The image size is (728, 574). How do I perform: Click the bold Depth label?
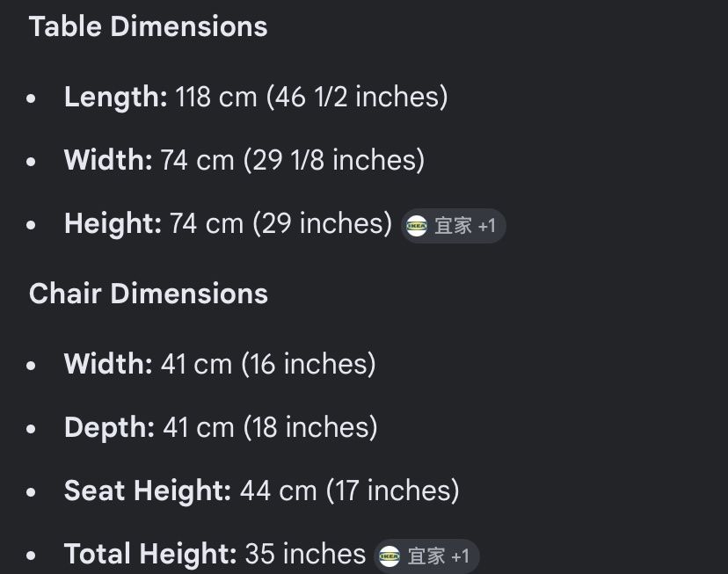coord(109,427)
